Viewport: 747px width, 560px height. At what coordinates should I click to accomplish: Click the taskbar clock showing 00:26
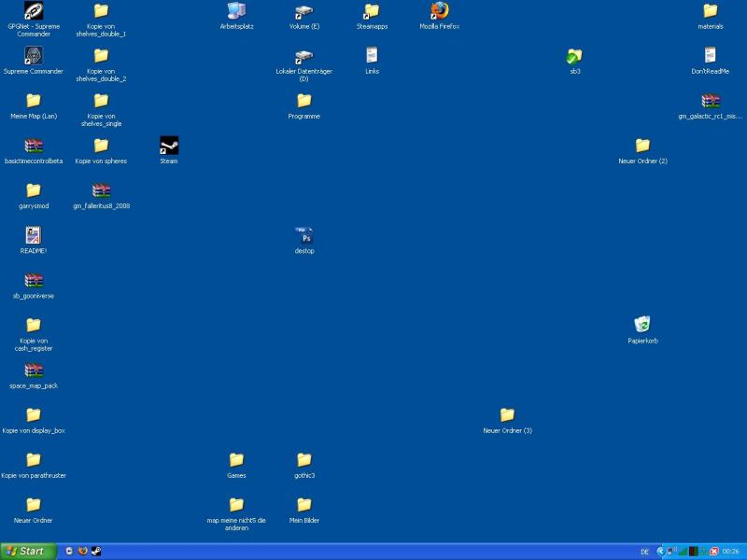[x=730, y=552]
